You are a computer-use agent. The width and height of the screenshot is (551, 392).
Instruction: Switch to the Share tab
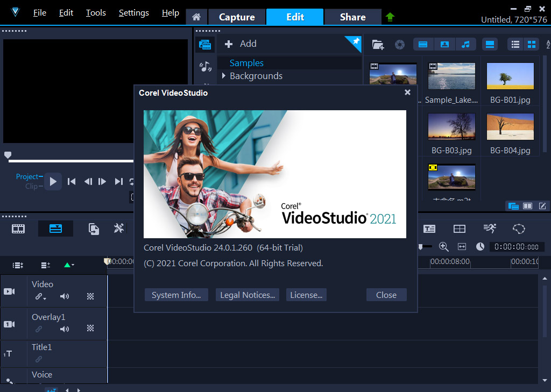[352, 17]
